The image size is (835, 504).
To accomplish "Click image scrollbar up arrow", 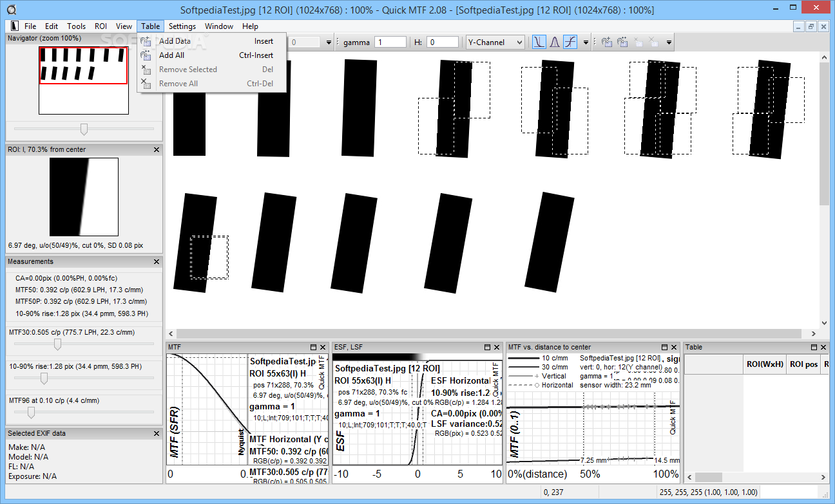I will [824, 57].
